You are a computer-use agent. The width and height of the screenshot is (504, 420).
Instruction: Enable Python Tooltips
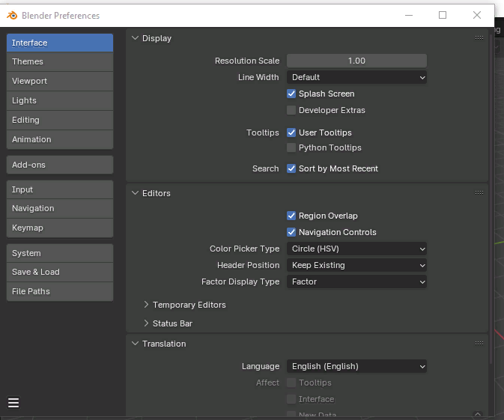(x=291, y=147)
